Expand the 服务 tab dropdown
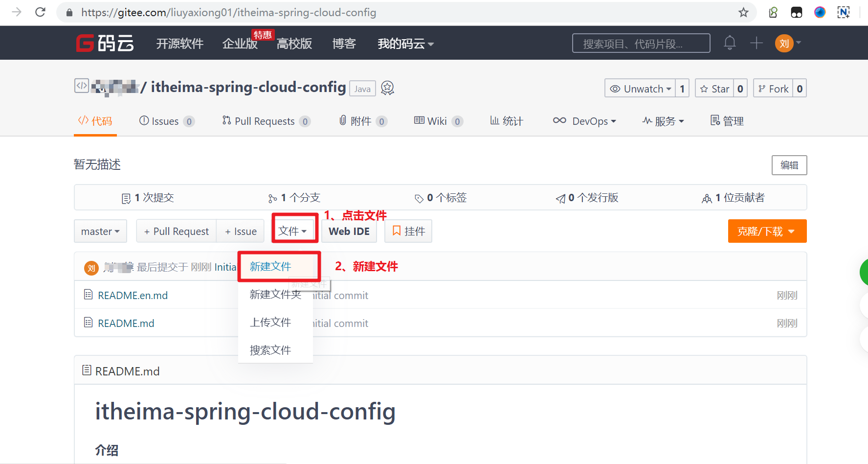Screen dimensions: 868x464 click(x=663, y=121)
